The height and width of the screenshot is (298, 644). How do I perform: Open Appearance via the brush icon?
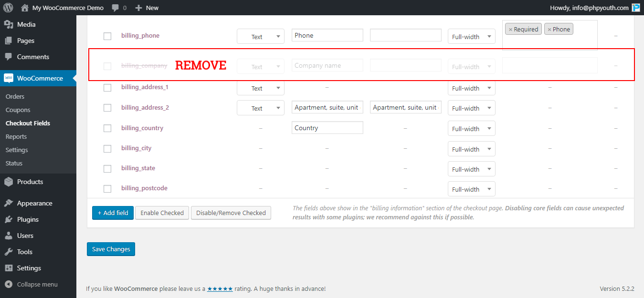10,203
